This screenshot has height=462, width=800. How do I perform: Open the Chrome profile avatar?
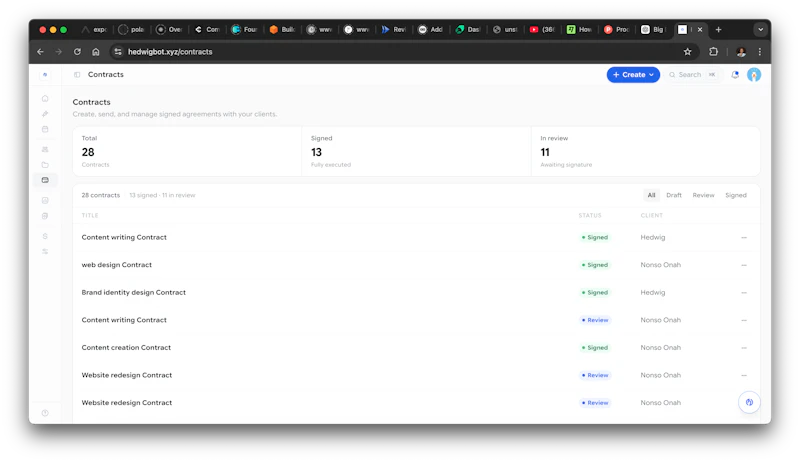click(x=741, y=52)
